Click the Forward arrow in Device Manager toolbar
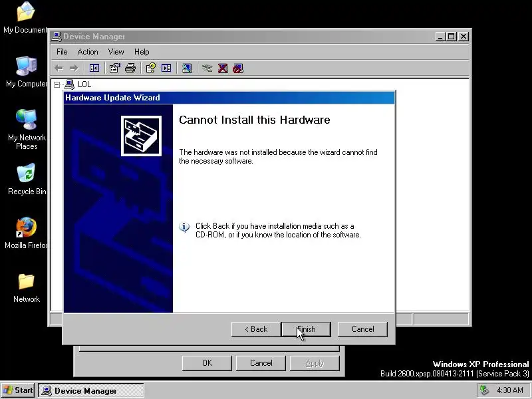 click(x=74, y=68)
